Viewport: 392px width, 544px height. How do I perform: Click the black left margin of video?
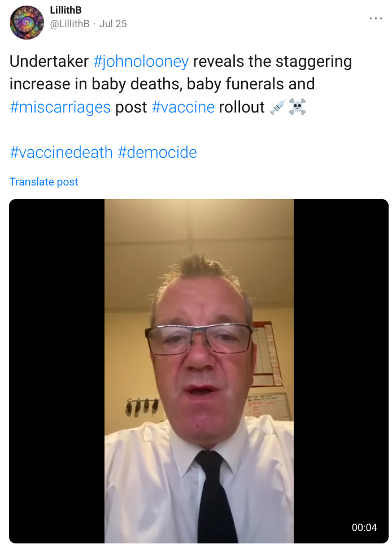pos(57,371)
